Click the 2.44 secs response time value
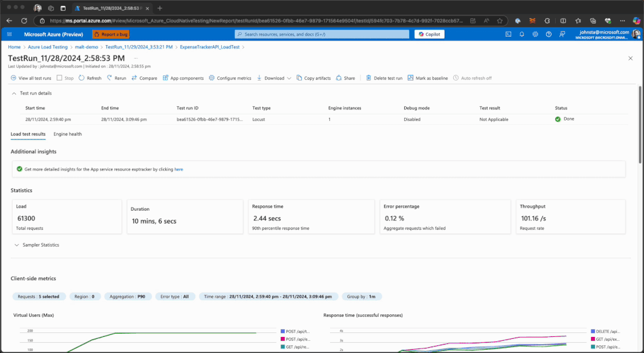644x353 pixels. coord(267,218)
